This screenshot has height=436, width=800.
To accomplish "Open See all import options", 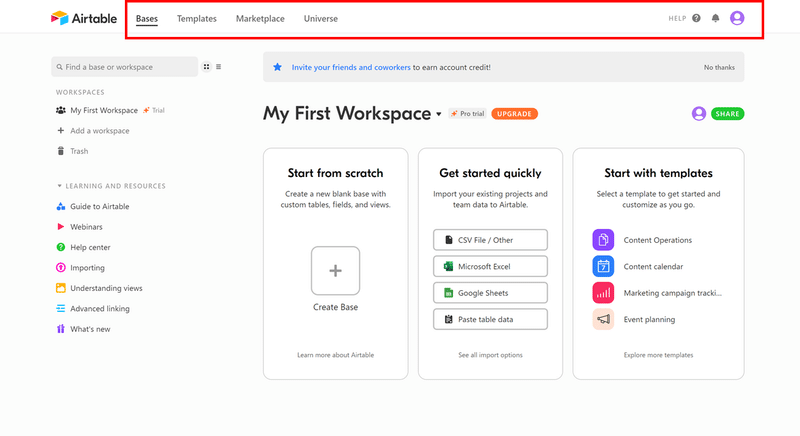I will point(490,355).
